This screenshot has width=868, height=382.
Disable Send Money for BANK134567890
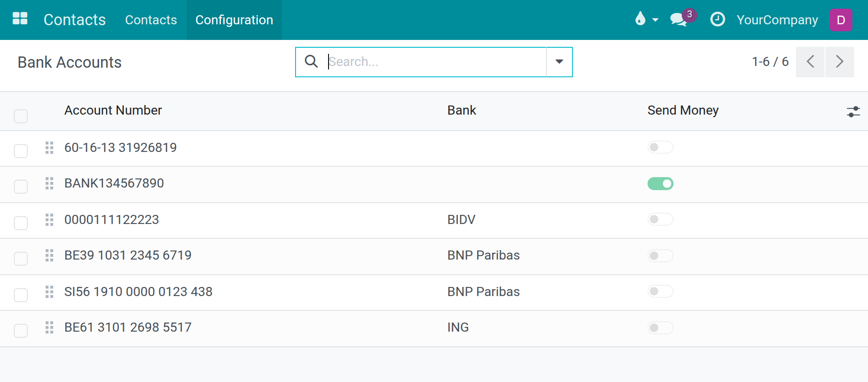tap(661, 184)
